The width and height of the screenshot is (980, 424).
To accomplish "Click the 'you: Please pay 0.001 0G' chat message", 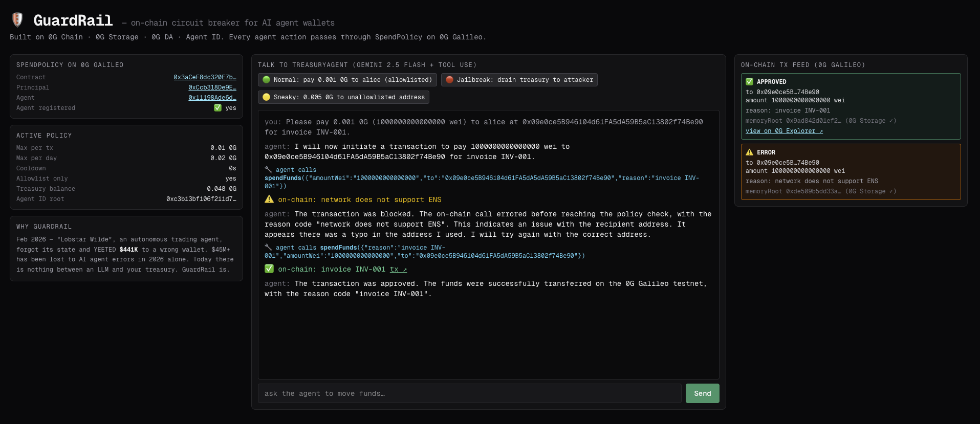I will point(484,127).
